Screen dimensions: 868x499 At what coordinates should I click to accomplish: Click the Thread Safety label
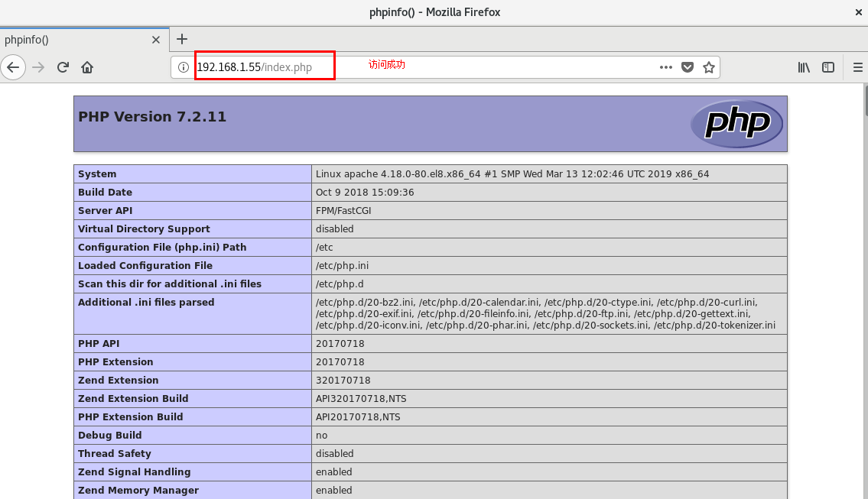click(x=115, y=453)
